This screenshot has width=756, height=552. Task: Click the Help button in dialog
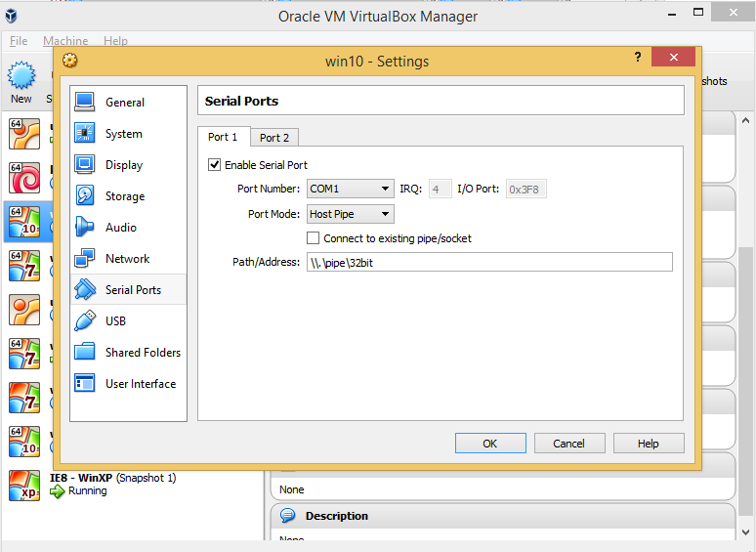(x=649, y=443)
